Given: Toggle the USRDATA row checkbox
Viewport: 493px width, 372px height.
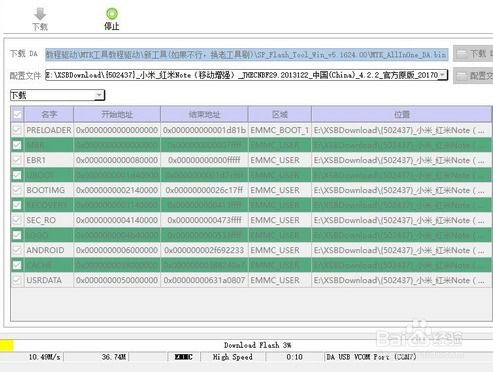Looking at the screenshot, I should point(17,280).
